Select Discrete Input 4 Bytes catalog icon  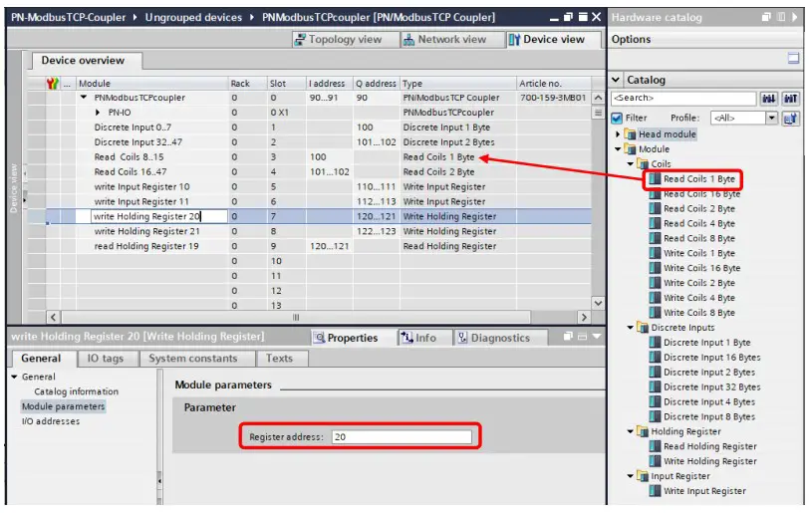655,402
